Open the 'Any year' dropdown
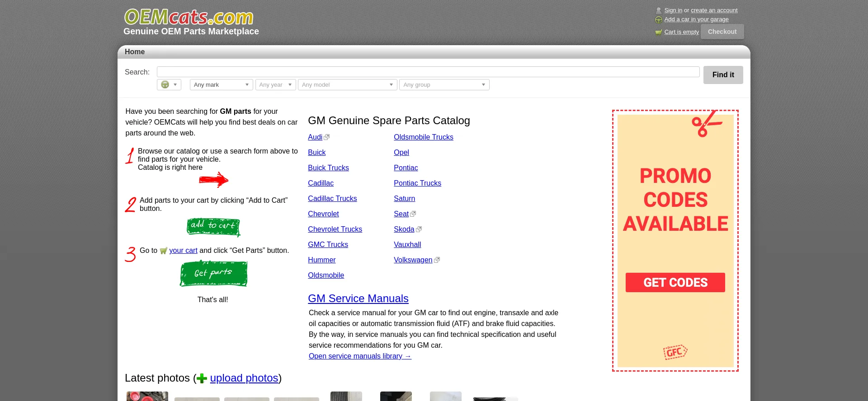This screenshot has width=868, height=401. point(275,85)
